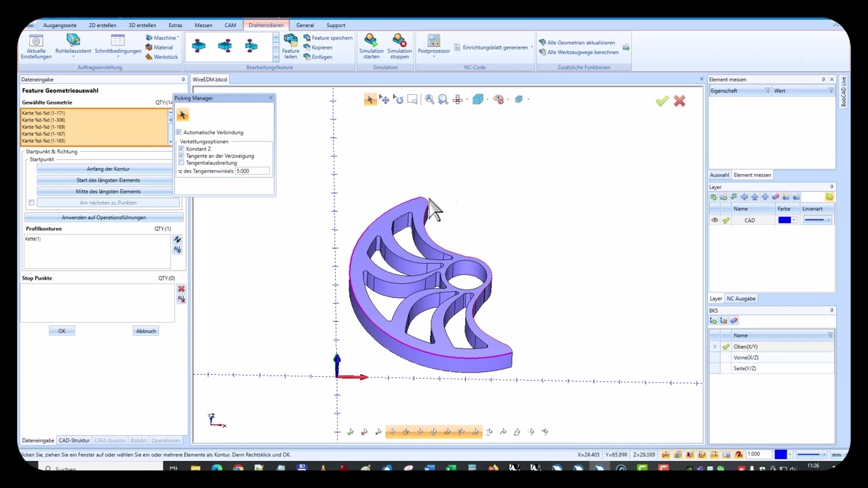Click Kopieren in the ribbon
The height and width of the screenshot is (488, 868).
pyautogui.click(x=317, y=47)
